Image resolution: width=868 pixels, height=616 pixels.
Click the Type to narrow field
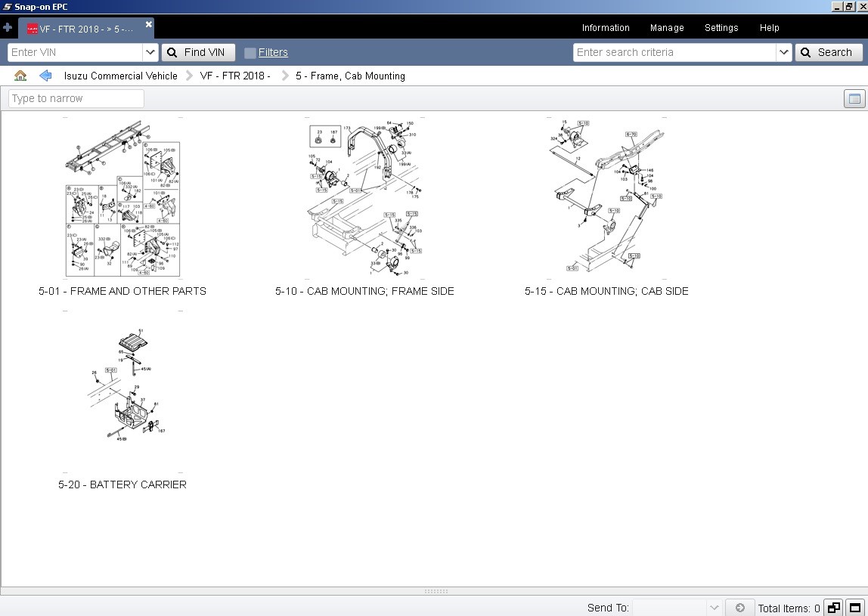(x=76, y=98)
